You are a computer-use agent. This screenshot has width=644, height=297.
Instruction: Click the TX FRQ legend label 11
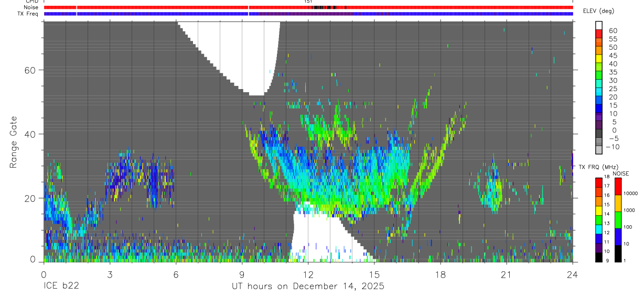click(x=607, y=242)
